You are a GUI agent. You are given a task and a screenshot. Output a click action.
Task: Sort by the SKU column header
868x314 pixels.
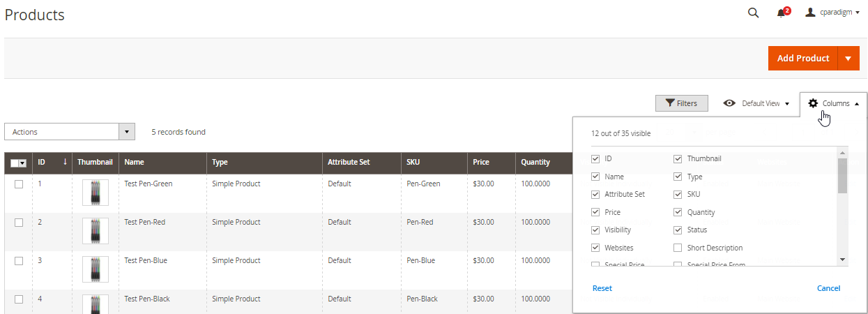coord(414,162)
